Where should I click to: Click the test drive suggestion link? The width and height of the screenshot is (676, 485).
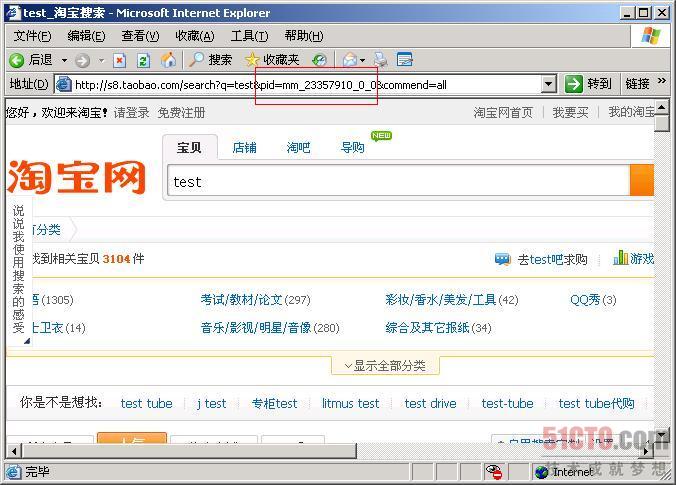pos(430,404)
